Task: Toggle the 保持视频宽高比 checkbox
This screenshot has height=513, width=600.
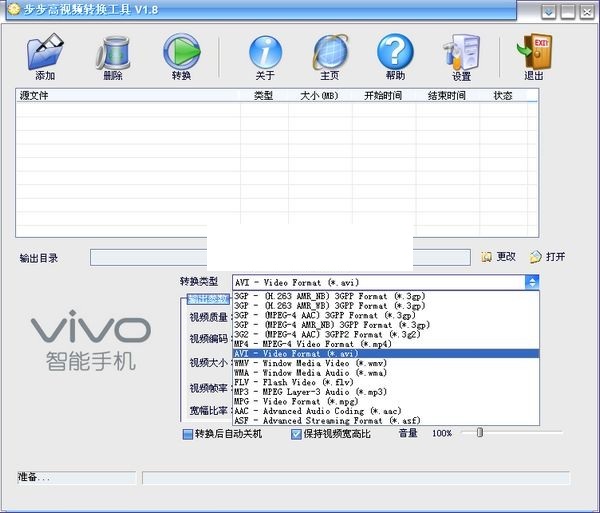Action: 296,434
